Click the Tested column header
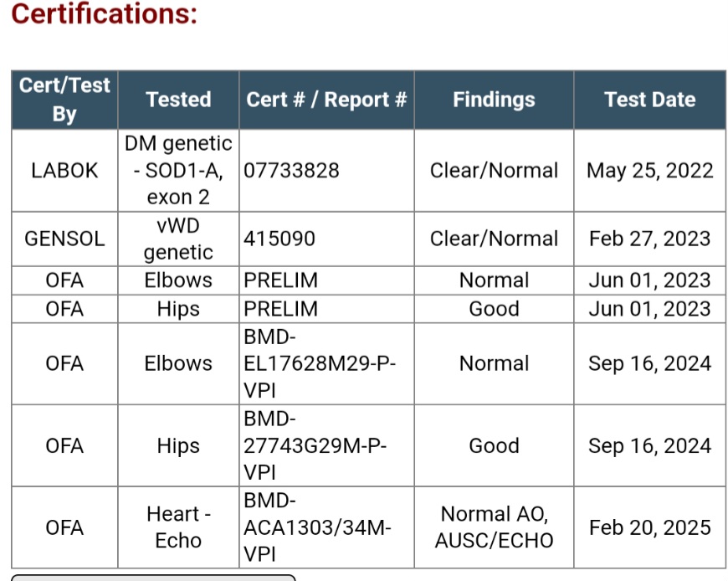 point(178,100)
